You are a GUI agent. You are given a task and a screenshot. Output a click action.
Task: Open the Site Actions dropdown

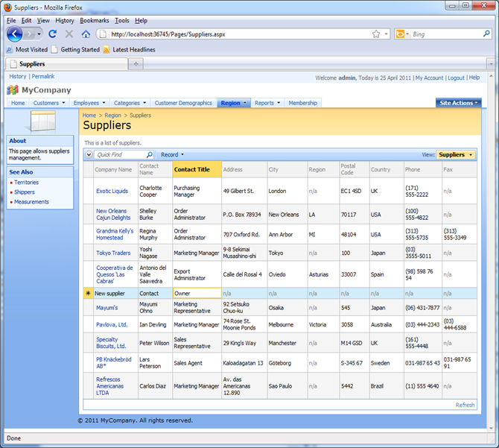pyautogui.click(x=458, y=103)
